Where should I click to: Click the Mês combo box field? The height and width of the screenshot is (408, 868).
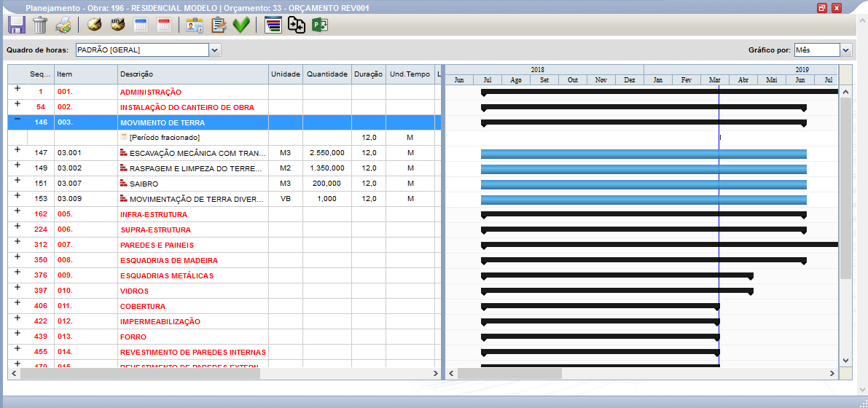pos(817,50)
